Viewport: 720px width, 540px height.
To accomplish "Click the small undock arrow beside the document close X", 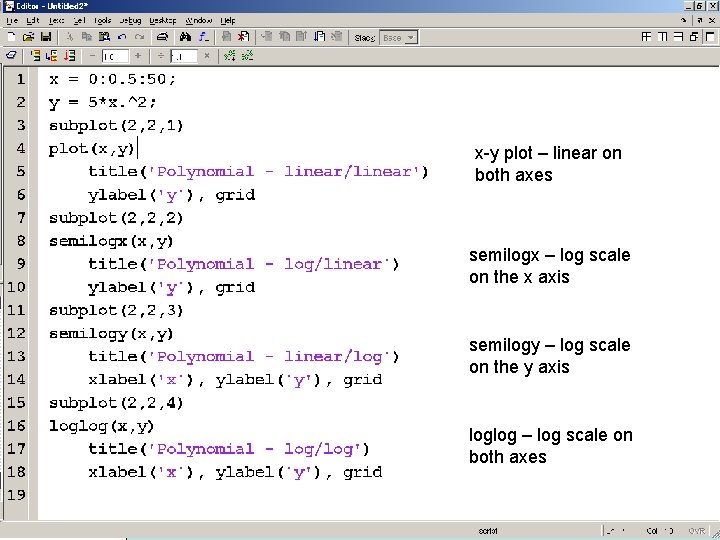I will pos(700,20).
